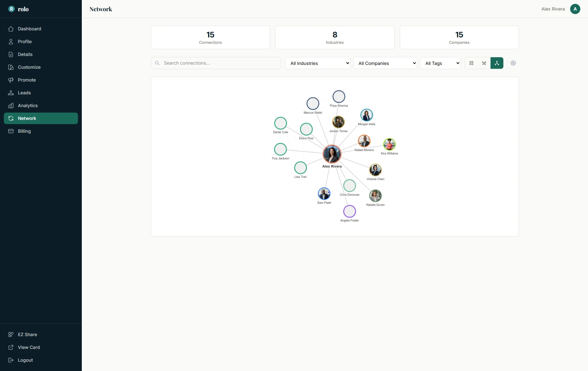Switch to cluster graph view
588x371 pixels.
click(484, 63)
